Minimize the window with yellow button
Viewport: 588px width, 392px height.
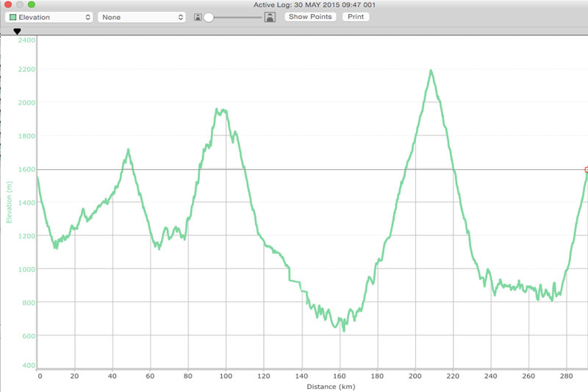point(19,4)
